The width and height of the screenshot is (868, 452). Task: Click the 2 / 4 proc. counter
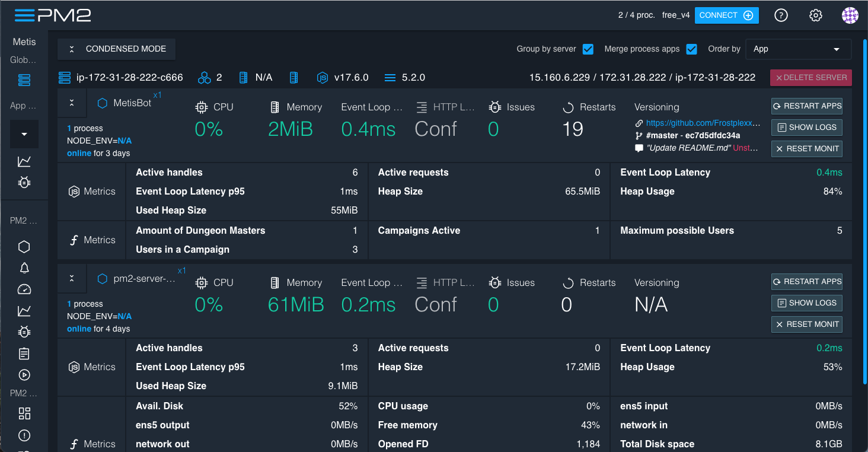click(x=637, y=15)
